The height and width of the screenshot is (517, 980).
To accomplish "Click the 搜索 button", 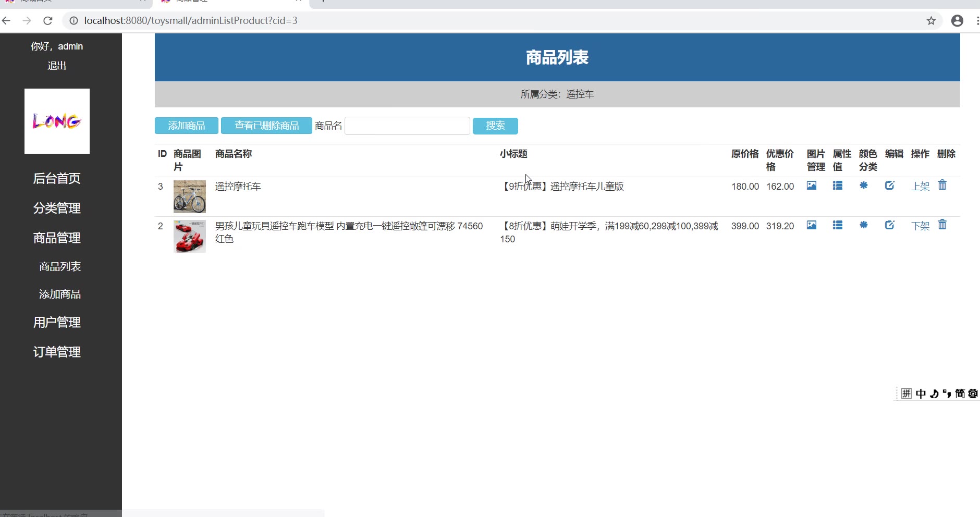I will pyautogui.click(x=495, y=126).
